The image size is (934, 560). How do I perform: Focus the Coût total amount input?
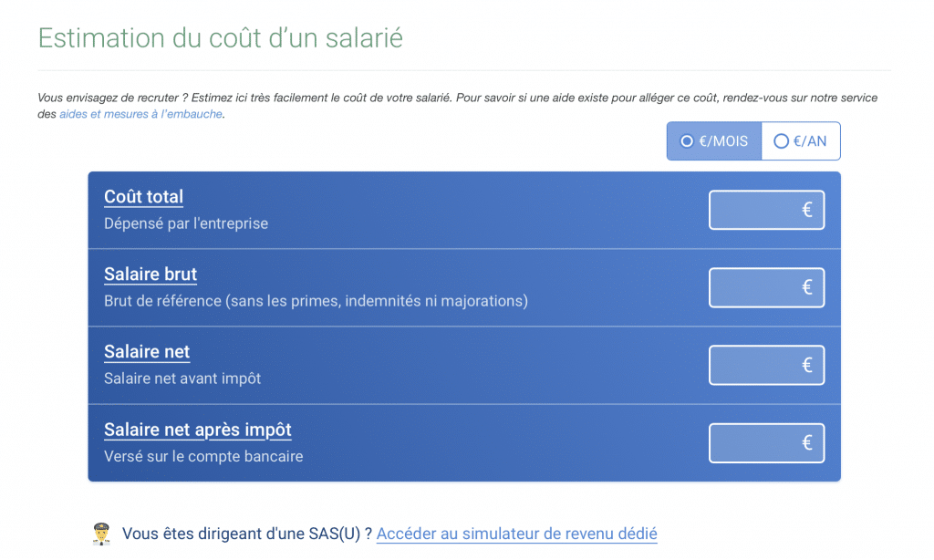766,210
